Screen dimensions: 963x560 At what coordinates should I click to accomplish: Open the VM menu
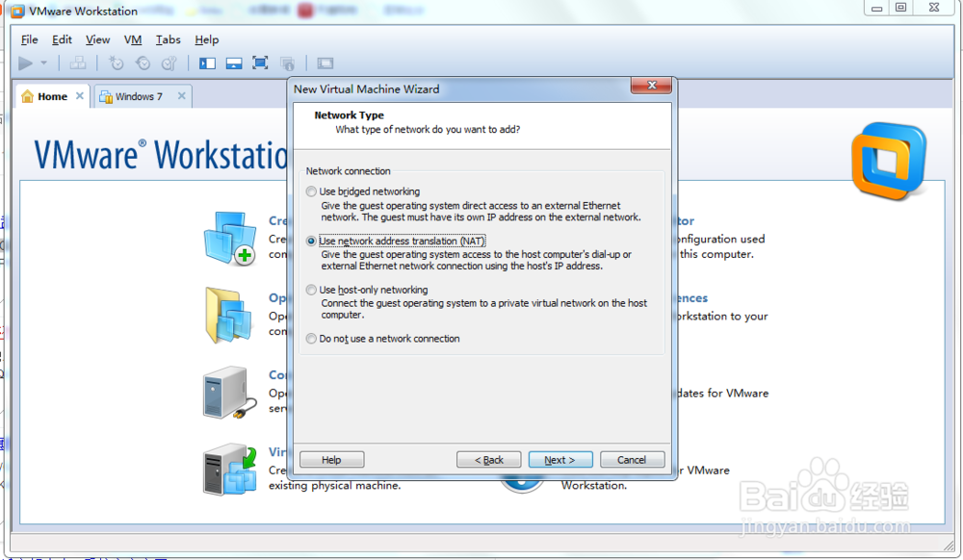(132, 39)
